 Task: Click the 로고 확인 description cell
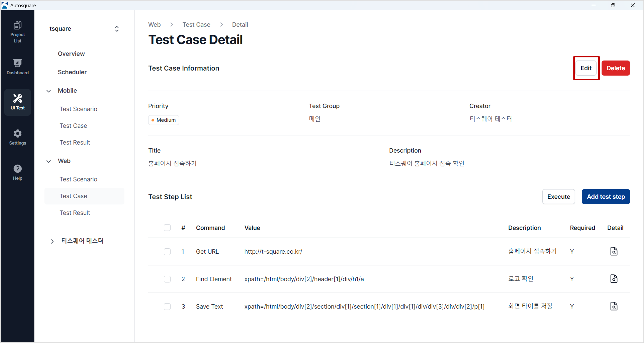(521, 279)
